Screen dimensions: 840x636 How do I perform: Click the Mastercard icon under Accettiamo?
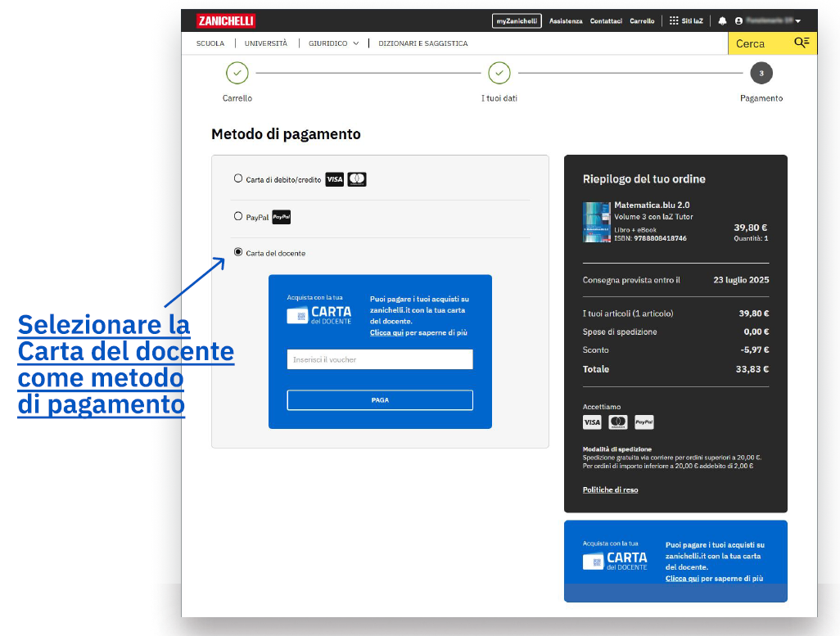(x=617, y=422)
